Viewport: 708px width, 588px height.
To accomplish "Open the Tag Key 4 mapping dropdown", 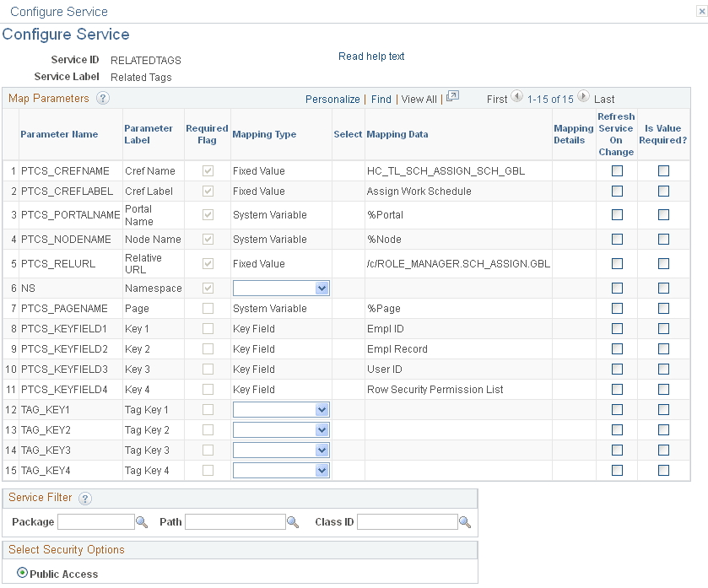I will coord(281,470).
